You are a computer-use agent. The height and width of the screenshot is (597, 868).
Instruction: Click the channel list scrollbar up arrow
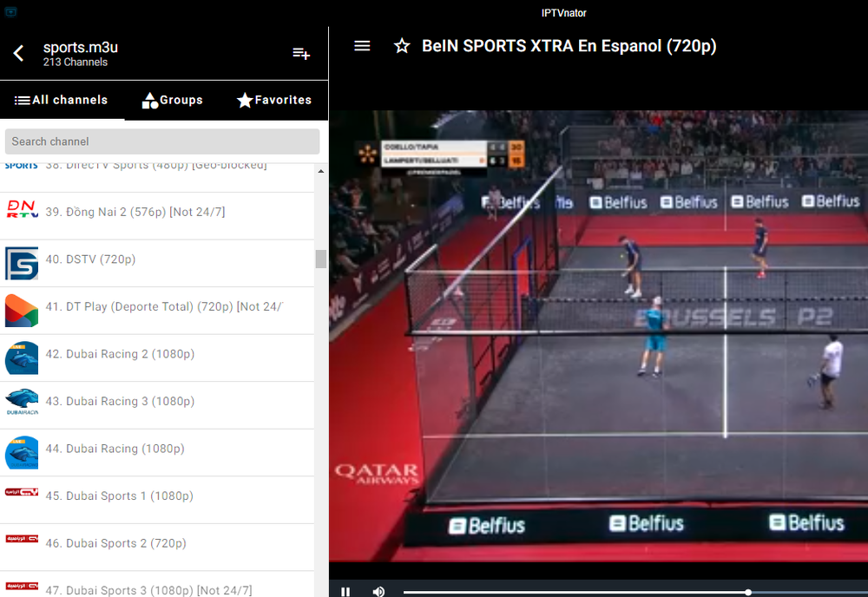[x=321, y=172]
